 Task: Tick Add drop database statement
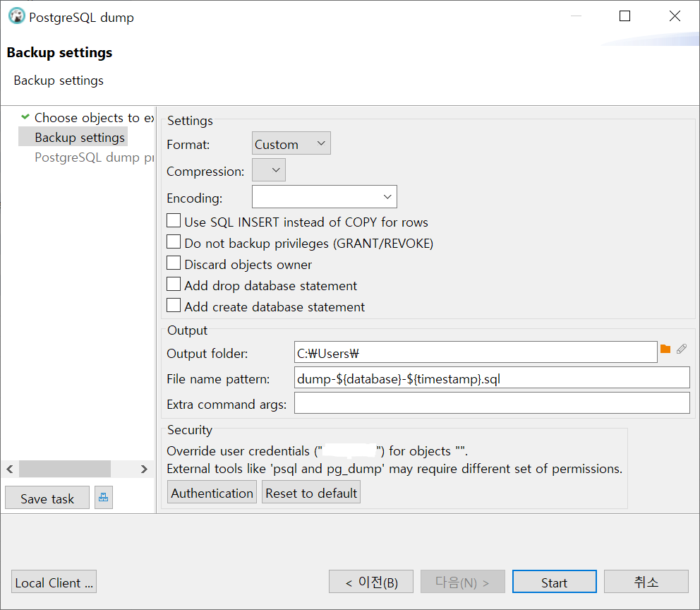[x=174, y=284]
